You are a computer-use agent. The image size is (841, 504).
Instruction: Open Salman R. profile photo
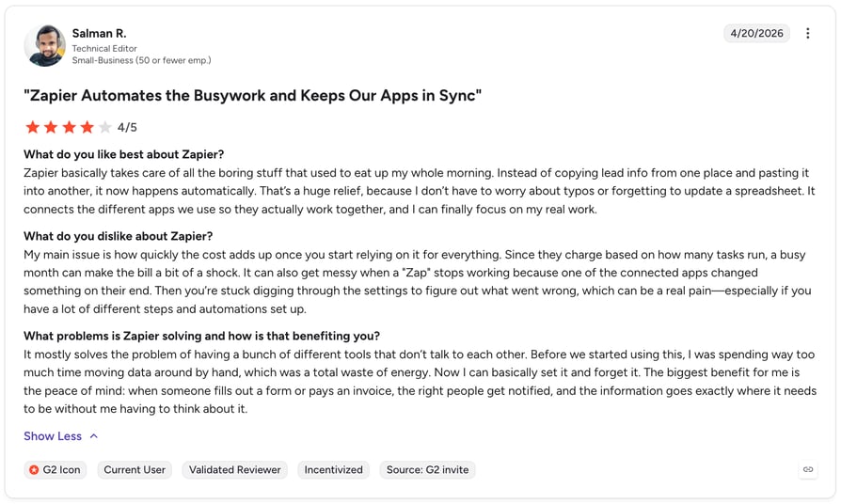(x=45, y=45)
